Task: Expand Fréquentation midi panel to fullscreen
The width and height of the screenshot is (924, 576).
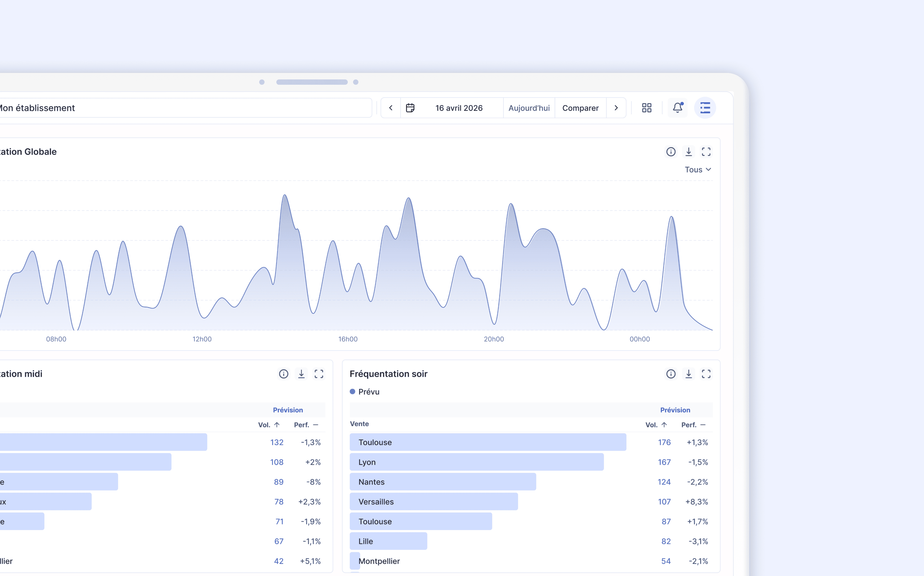Action: (319, 374)
